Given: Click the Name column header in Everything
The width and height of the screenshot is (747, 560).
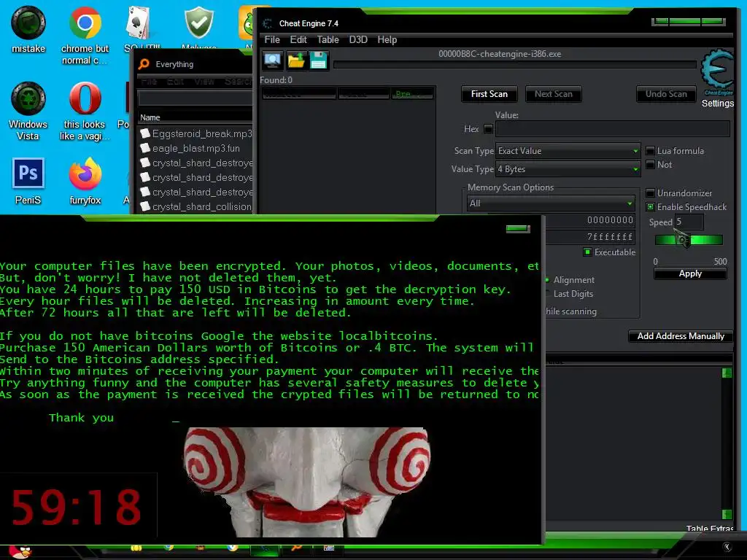Looking at the screenshot, I should click(x=150, y=117).
